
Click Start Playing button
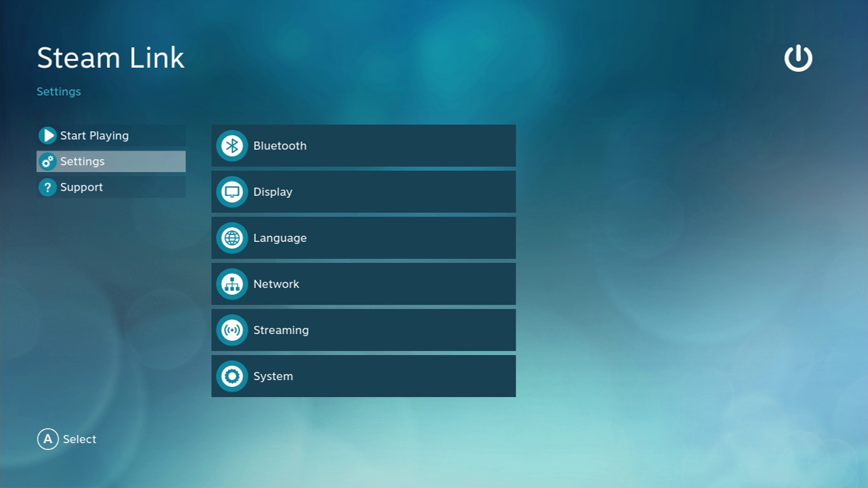coord(94,135)
